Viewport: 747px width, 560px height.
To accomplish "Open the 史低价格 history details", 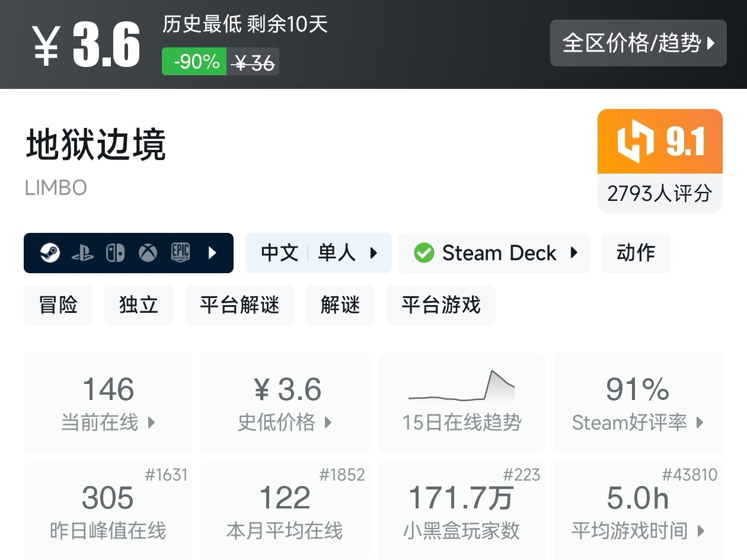I will pyautogui.click(x=285, y=403).
